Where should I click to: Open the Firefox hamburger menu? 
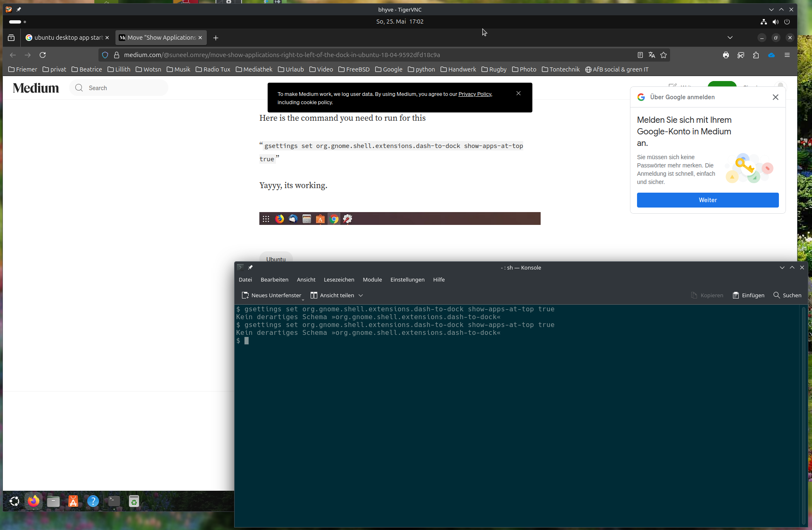[x=787, y=55]
